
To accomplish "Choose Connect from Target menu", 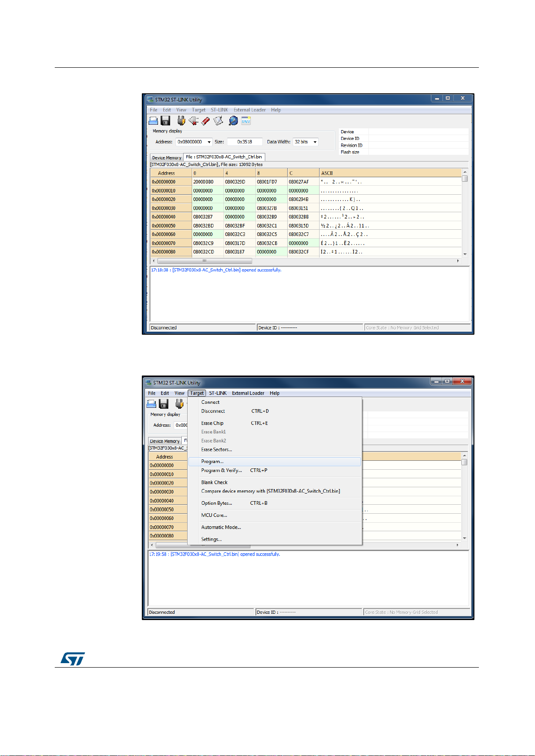I will click(x=275, y=402).
